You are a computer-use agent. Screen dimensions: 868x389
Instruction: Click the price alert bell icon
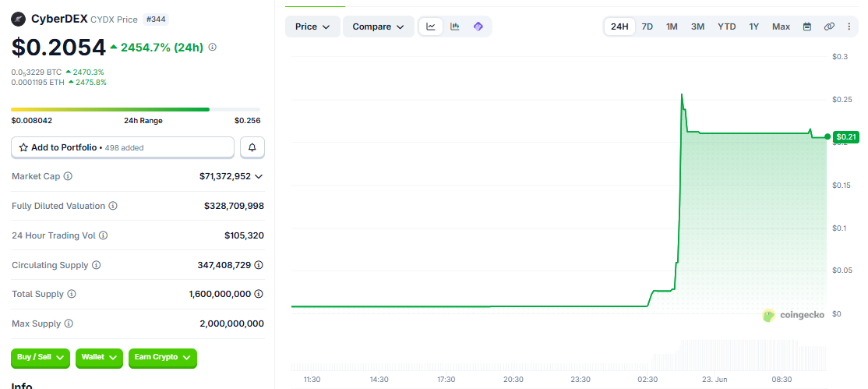tap(252, 147)
